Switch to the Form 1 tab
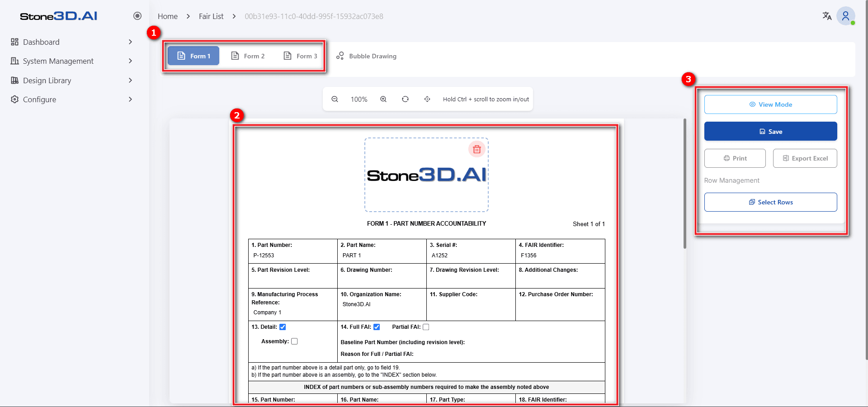868x407 pixels. [193, 56]
